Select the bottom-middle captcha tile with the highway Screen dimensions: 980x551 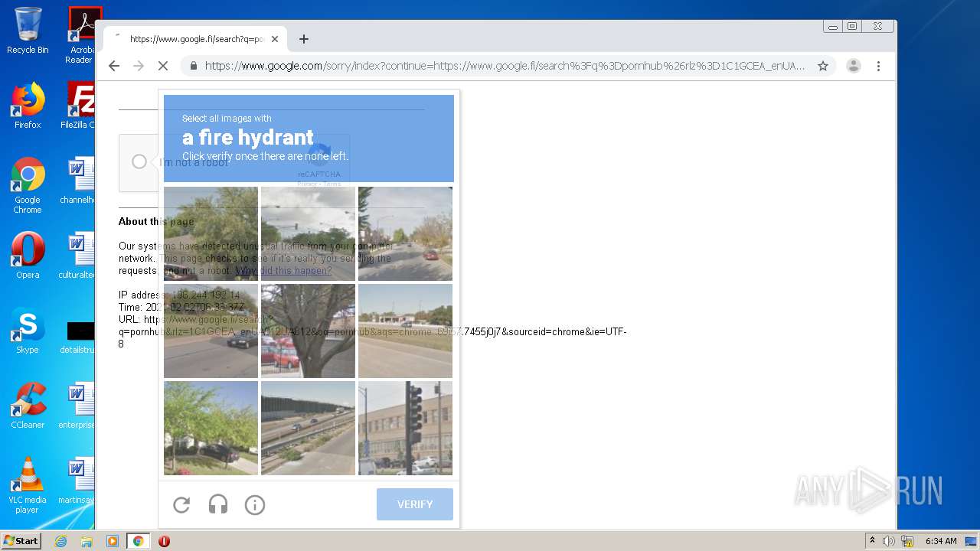(x=308, y=428)
